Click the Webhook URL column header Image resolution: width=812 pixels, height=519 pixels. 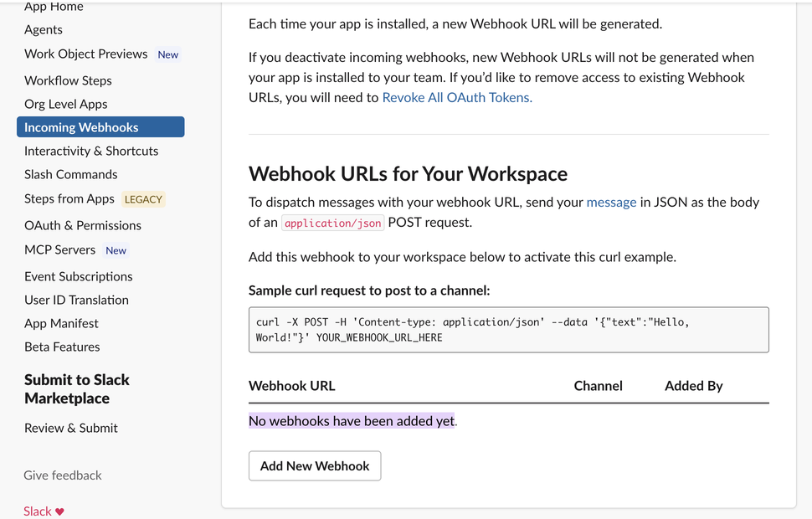[291, 386]
